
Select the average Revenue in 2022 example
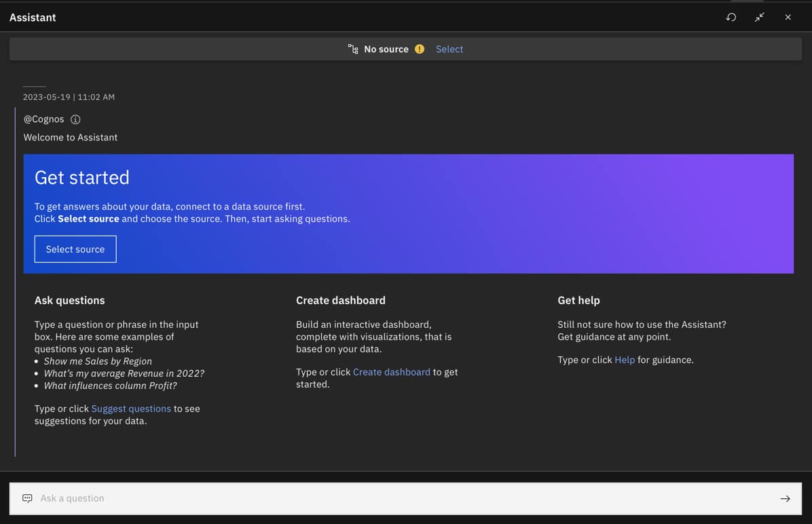(x=124, y=373)
